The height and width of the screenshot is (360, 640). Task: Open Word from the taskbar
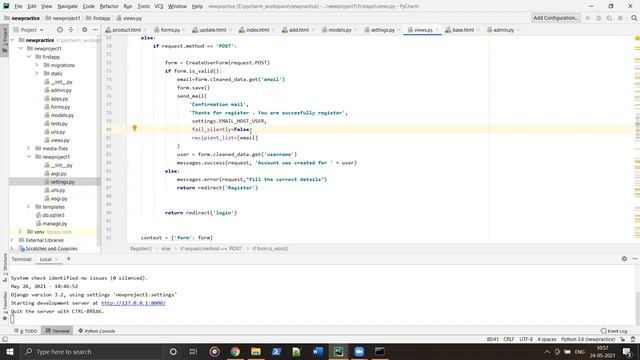318,351
